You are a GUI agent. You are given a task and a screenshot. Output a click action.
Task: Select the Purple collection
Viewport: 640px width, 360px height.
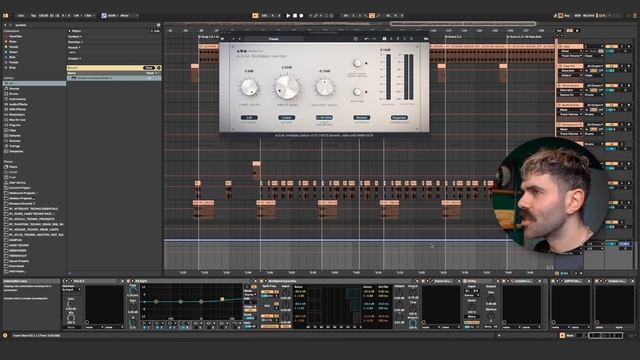click(13, 63)
